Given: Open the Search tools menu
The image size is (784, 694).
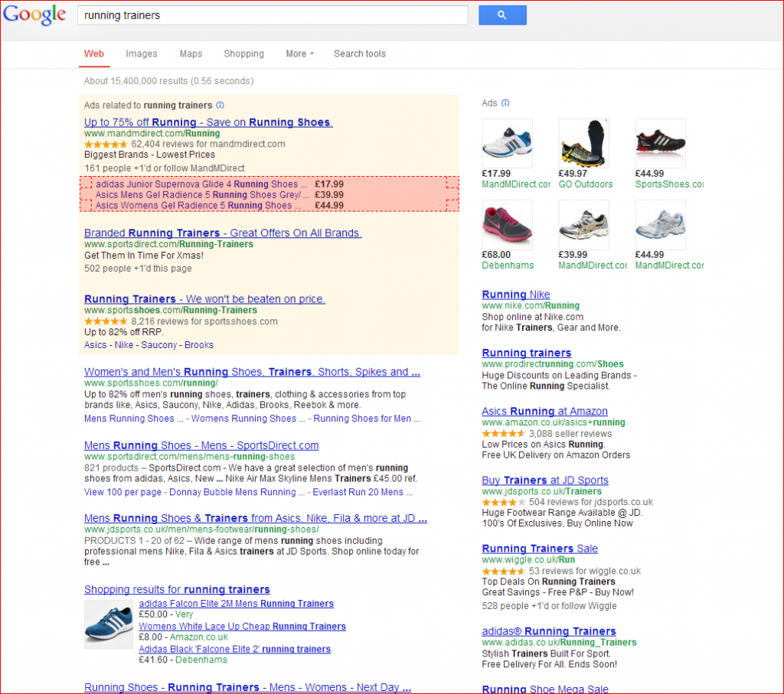Looking at the screenshot, I should click(x=360, y=54).
